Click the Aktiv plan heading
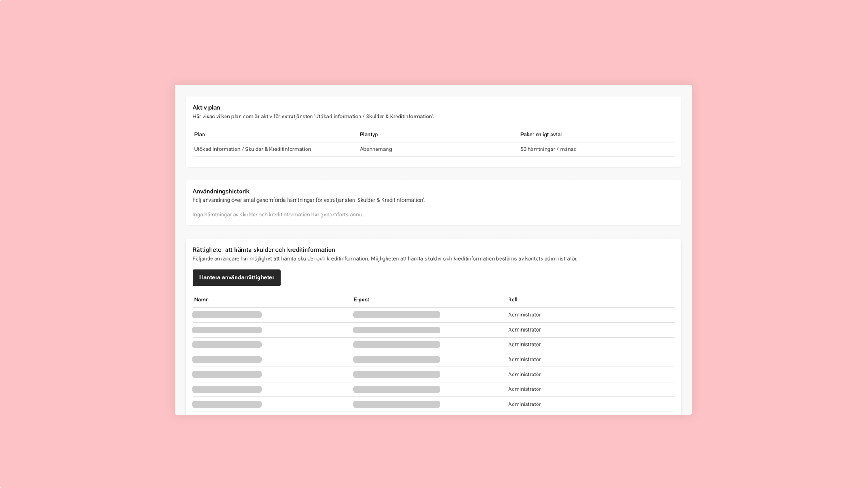 [x=206, y=108]
